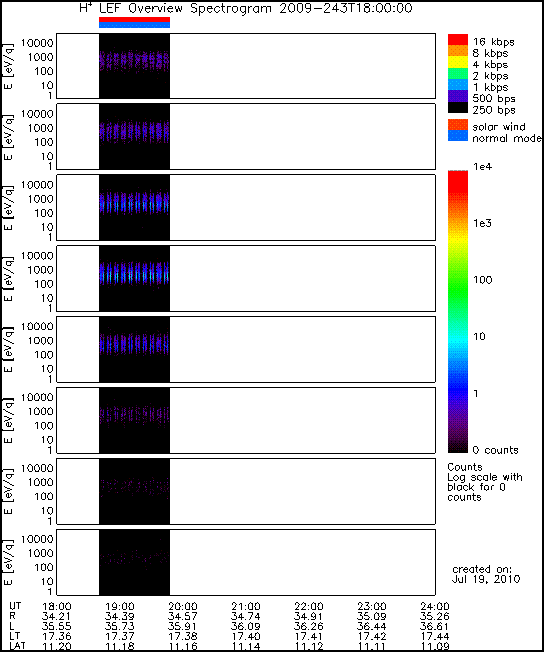Click the L value 36.09
The width and height of the screenshot is (544, 652).
(x=246, y=626)
